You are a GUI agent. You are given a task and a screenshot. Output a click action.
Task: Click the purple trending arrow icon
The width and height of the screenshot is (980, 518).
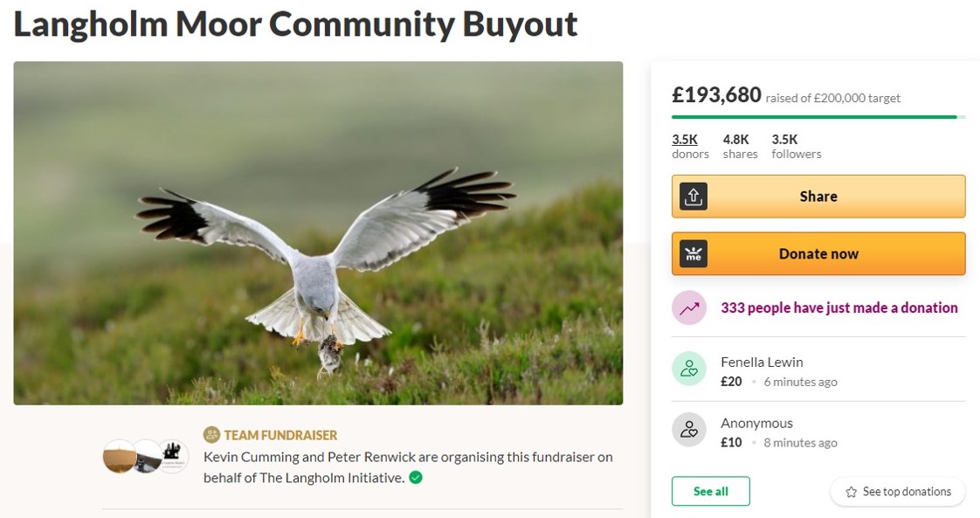coord(689,307)
